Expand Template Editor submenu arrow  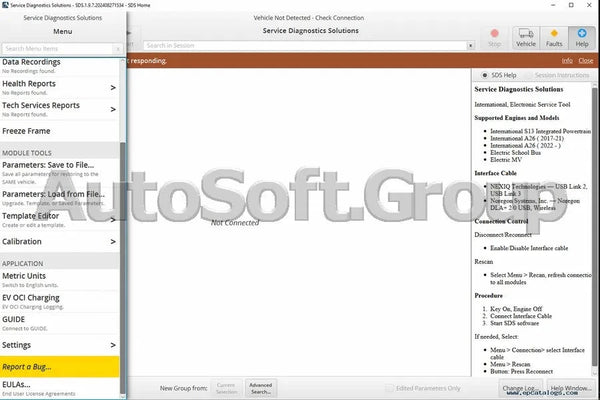(x=113, y=220)
